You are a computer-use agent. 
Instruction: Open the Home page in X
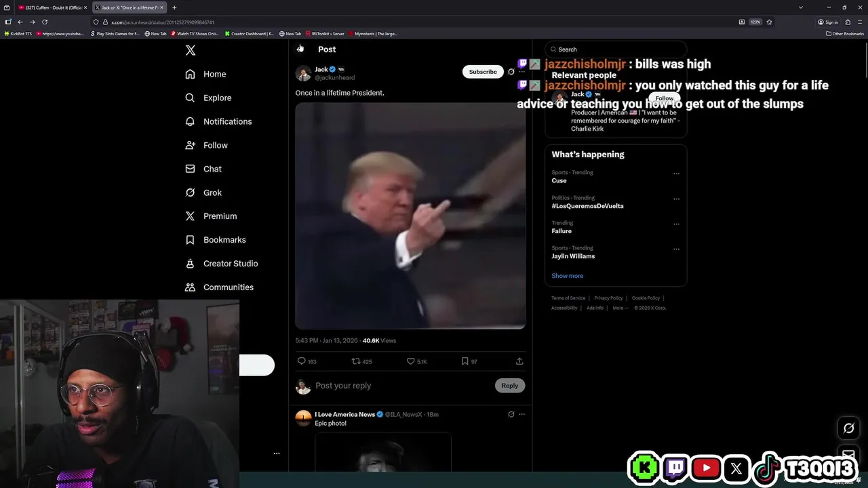(205, 74)
